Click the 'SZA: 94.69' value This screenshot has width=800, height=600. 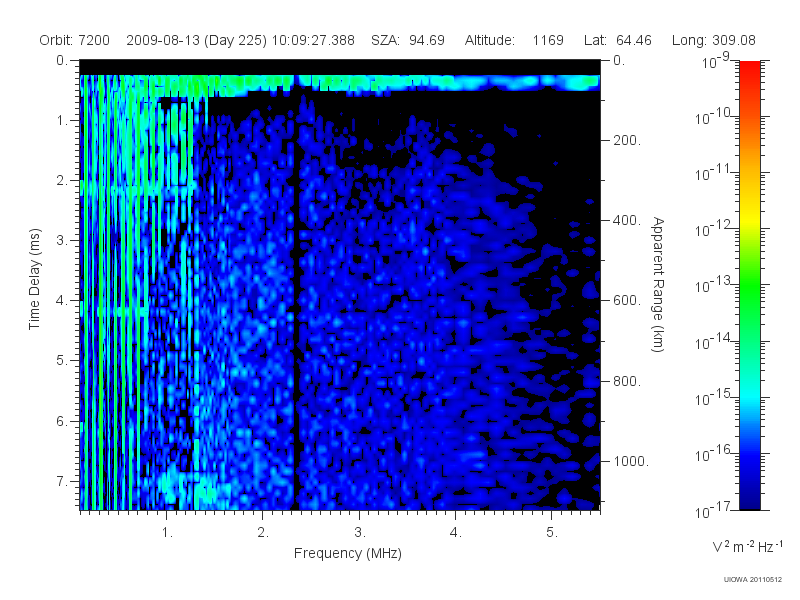pyautogui.click(x=408, y=40)
